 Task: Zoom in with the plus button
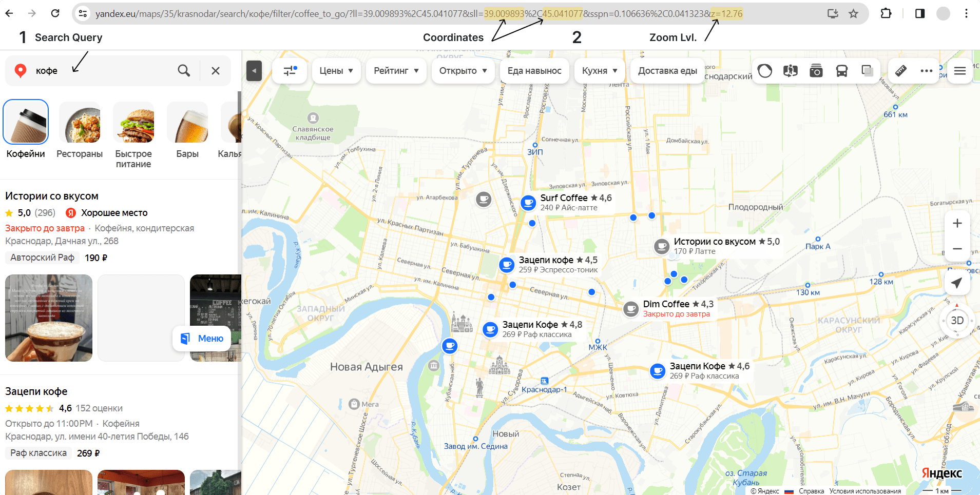957,223
